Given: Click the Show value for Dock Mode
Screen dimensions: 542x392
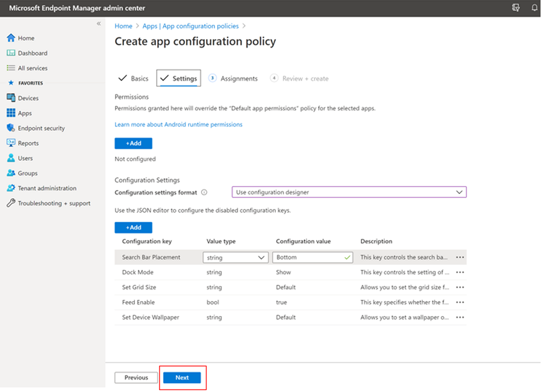Looking at the screenshot, I should coord(283,272).
